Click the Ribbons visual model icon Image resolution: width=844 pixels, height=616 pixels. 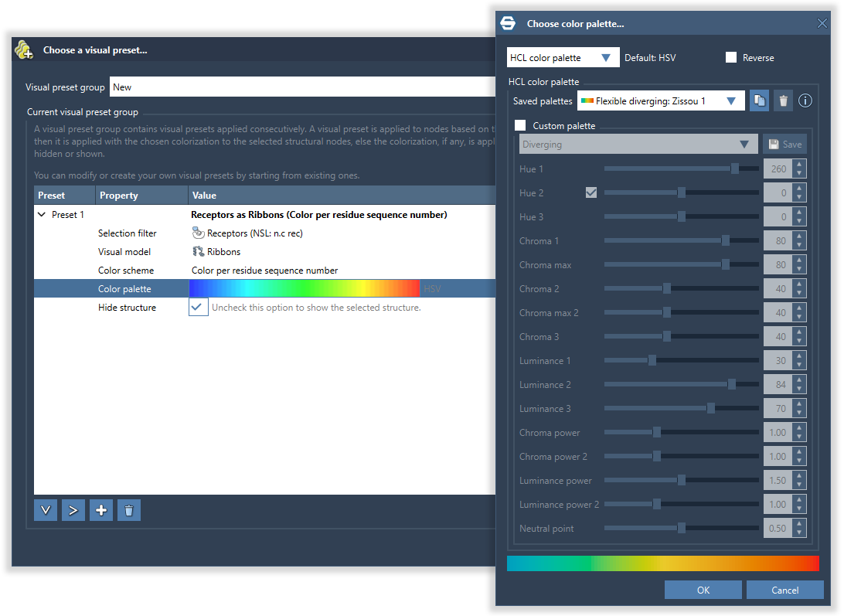coord(199,252)
